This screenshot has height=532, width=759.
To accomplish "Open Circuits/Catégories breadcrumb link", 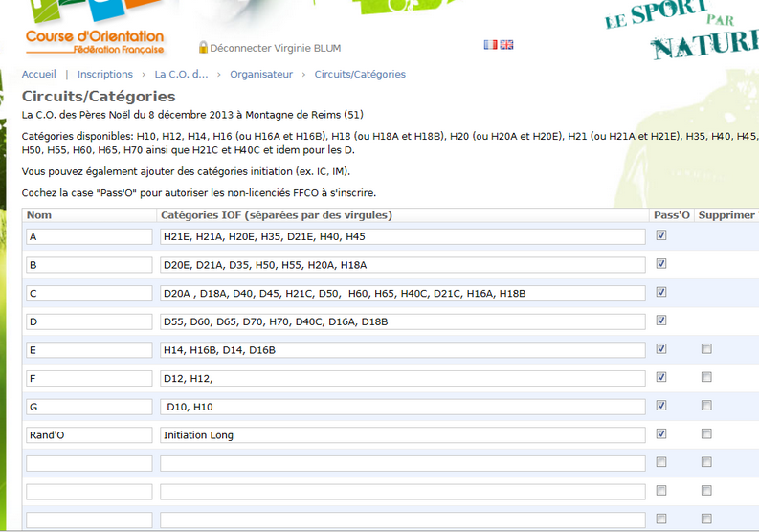I will point(360,74).
